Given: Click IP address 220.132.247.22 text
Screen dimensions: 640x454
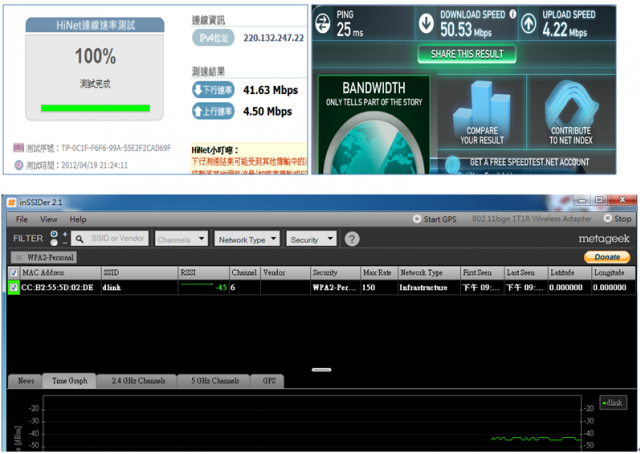Looking at the screenshot, I should pos(273,38).
